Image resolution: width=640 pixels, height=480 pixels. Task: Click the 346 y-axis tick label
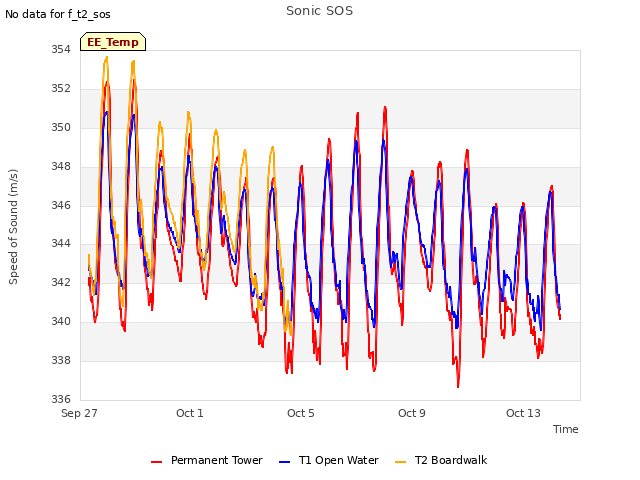[61, 205]
